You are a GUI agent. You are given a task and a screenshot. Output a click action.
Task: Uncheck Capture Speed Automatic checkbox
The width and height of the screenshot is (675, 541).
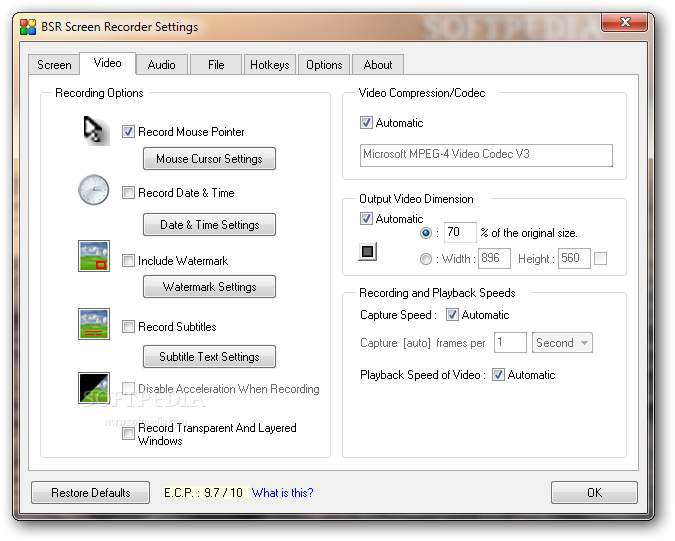(x=452, y=315)
